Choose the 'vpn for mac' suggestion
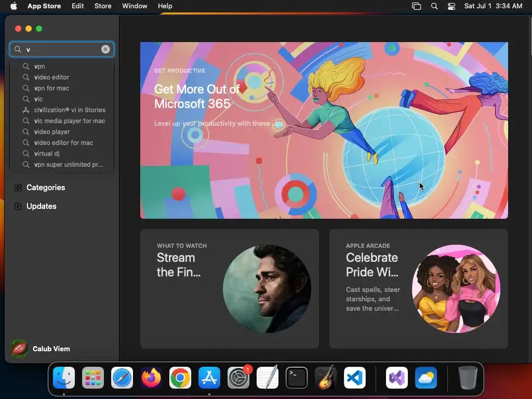This screenshot has width=532, height=399. tap(62, 88)
